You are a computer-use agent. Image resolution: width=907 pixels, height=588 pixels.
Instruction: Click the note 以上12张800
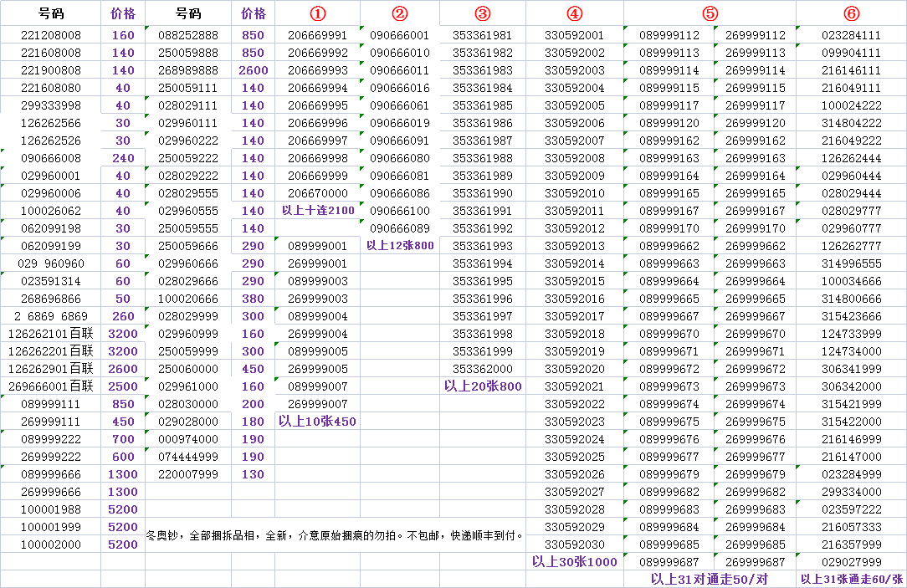pyautogui.click(x=400, y=246)
